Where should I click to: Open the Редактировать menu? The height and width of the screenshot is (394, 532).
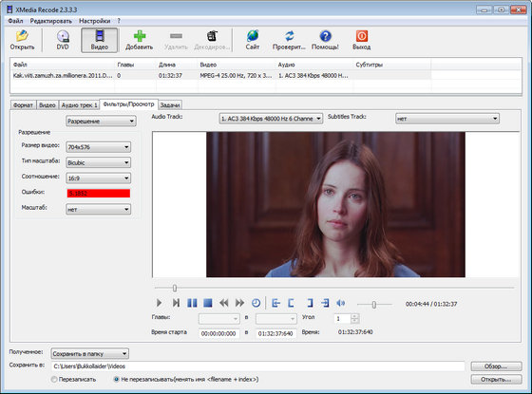click(x=51, y=21)
